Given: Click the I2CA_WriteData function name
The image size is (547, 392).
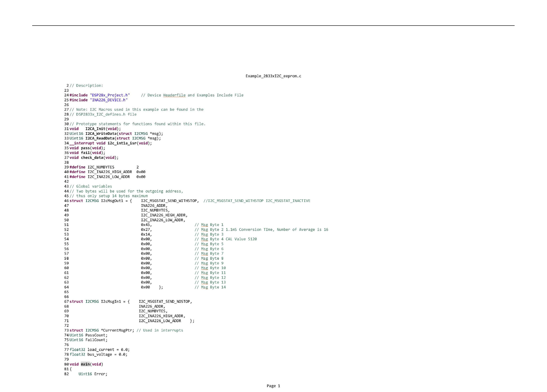Looking at the screenshot, I should (101, 134).
